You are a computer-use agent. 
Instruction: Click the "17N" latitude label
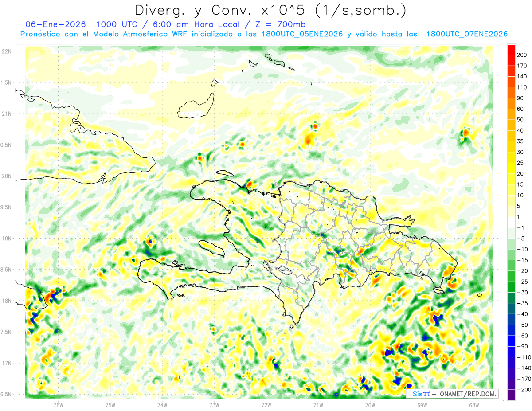click(x=6, y=363)
